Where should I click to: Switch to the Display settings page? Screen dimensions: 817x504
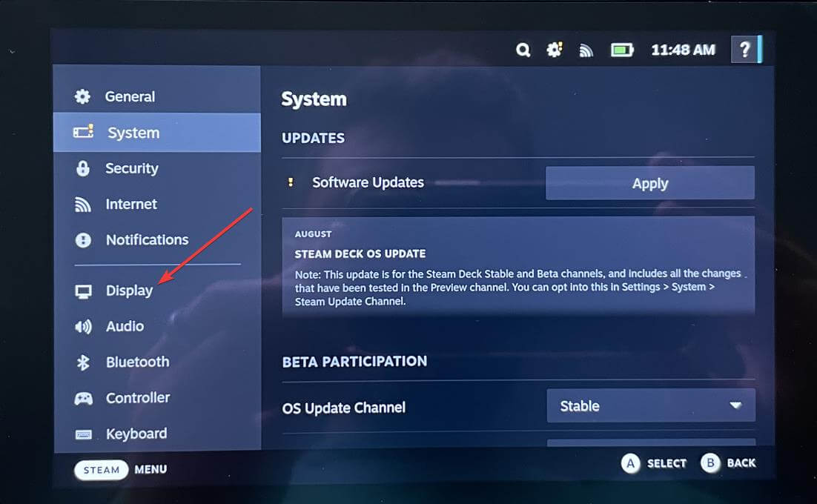(129, 290)
